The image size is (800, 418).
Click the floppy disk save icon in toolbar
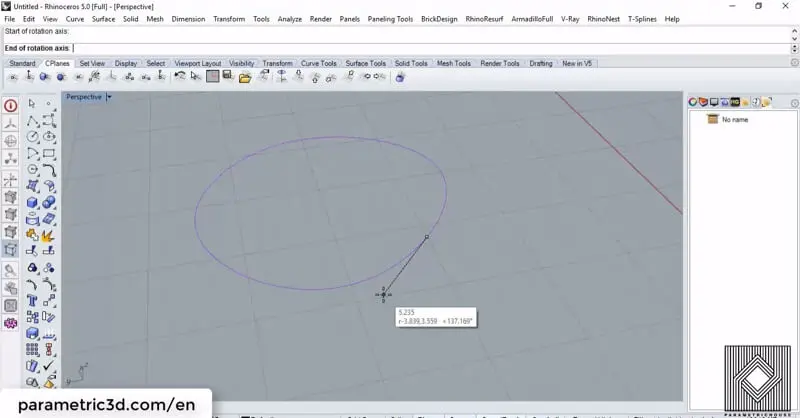click(228, 77)
